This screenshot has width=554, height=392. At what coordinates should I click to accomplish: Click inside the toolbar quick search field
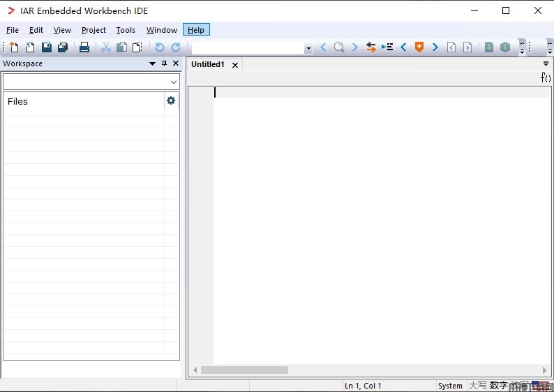(x=248, y=48)
